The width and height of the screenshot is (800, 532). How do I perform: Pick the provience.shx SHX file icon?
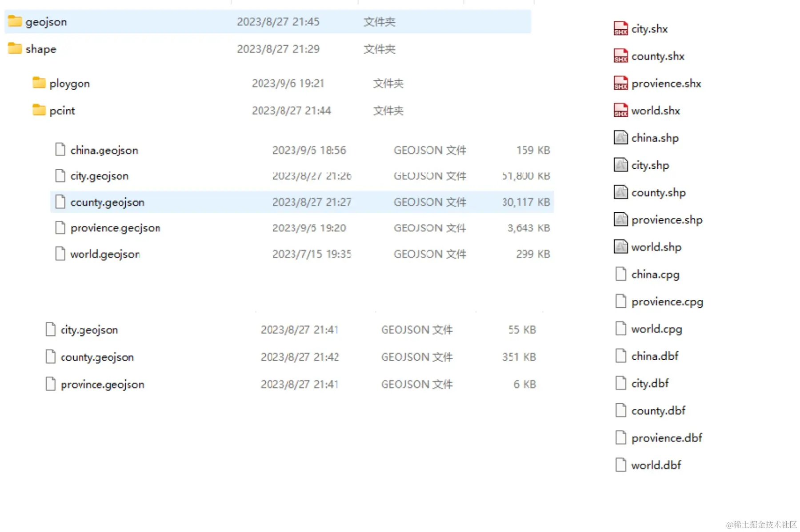621,83
